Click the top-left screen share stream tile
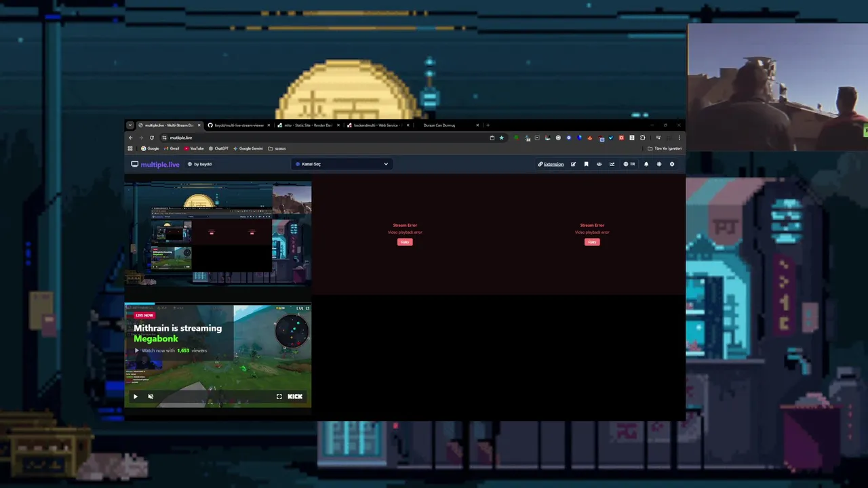 coord(218,234)
